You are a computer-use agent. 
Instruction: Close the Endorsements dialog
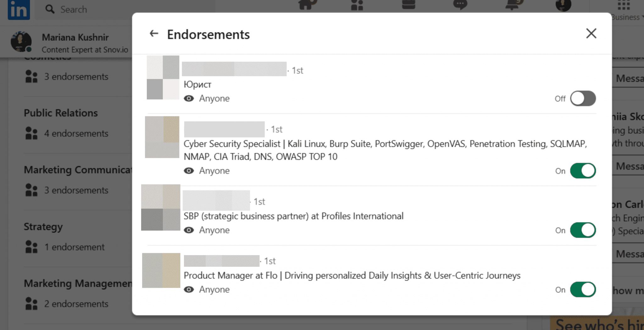point(591,33)
